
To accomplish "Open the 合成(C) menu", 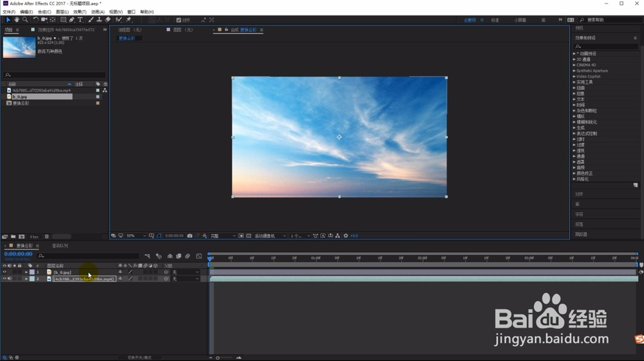I will [x=44, y=12].
